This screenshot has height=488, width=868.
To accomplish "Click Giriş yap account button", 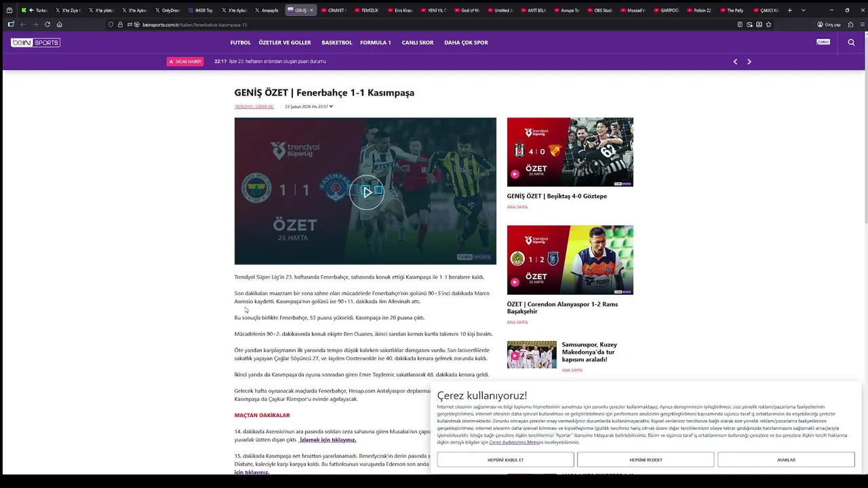I will (x=829, y=24).
